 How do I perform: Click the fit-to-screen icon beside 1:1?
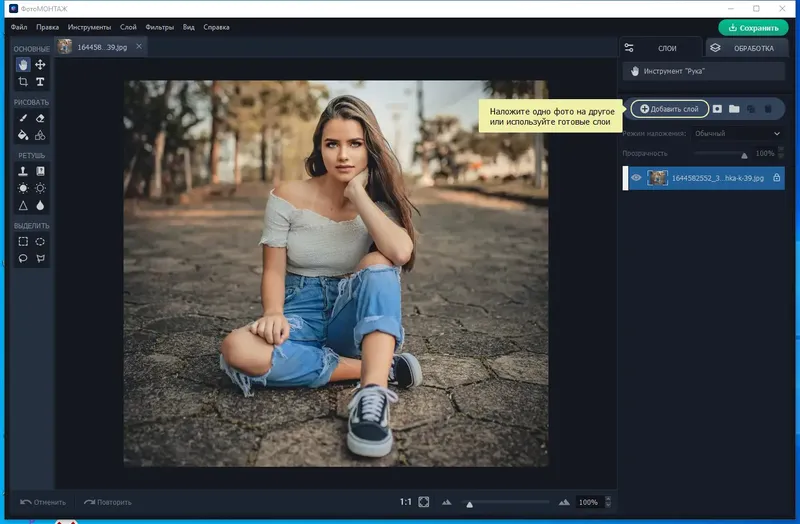423,502
